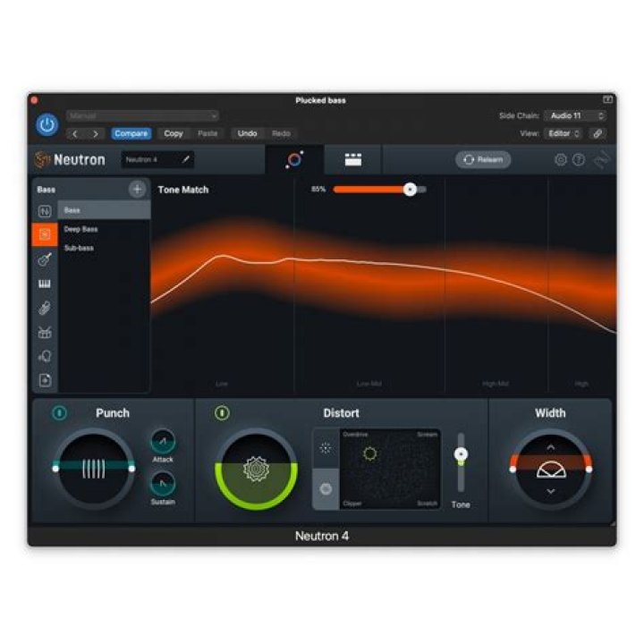This screenshot has width=644, height=644.
Task: Click the Overdrive corner label
Action: [355, 435]
